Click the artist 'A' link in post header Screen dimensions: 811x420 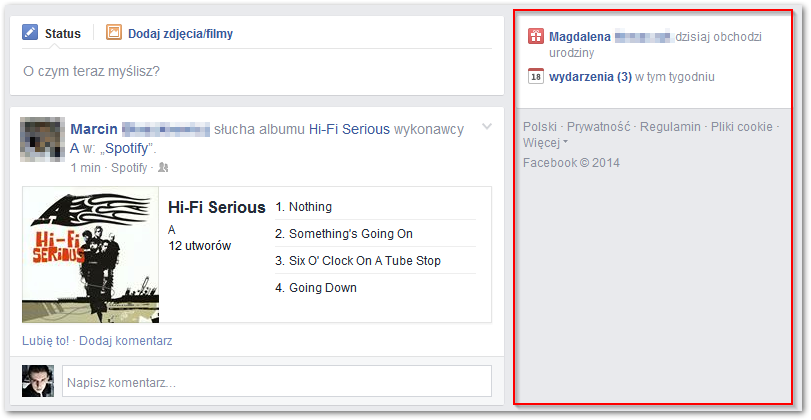[75, 149]
